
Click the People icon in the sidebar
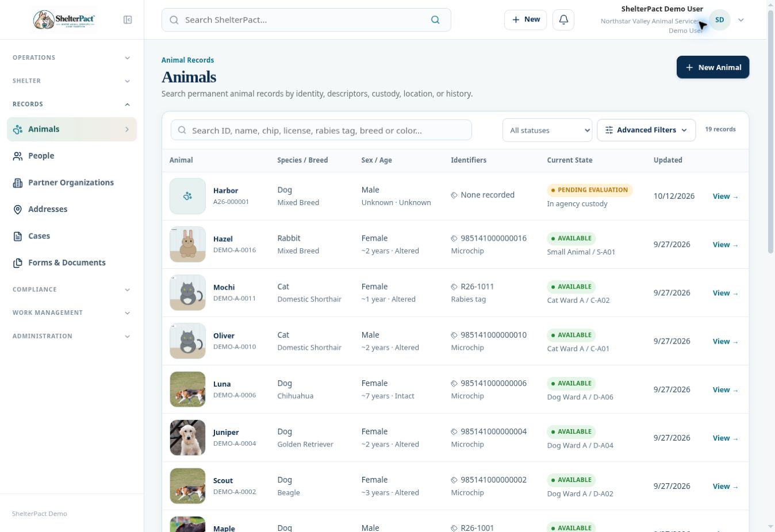click(18, 156)
